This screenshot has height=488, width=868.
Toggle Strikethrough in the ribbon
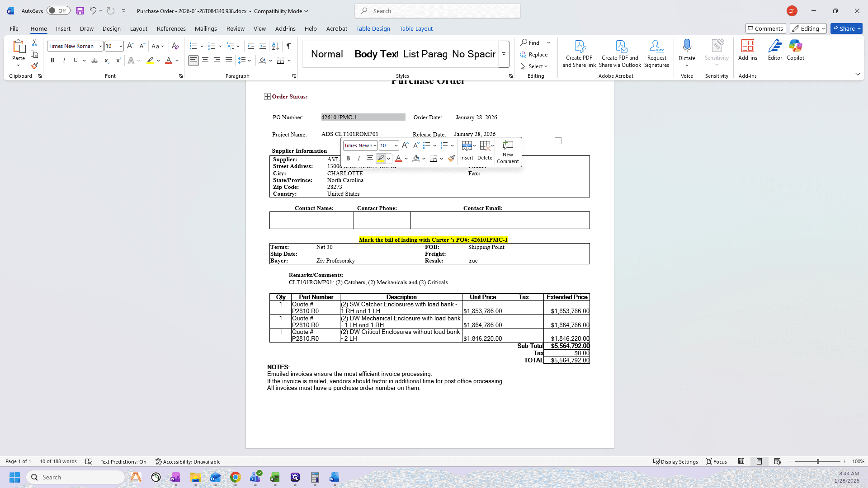click(x=94, y=61)
